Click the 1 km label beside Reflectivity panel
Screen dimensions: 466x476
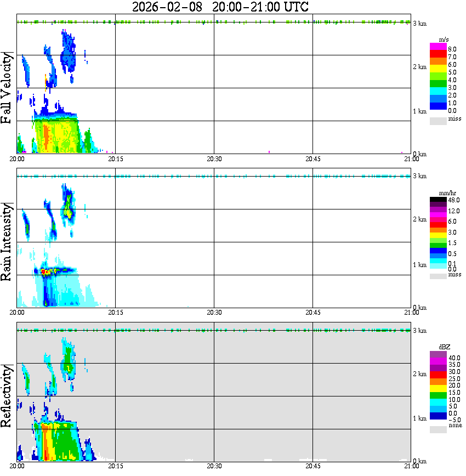click(x=419, y=418)
